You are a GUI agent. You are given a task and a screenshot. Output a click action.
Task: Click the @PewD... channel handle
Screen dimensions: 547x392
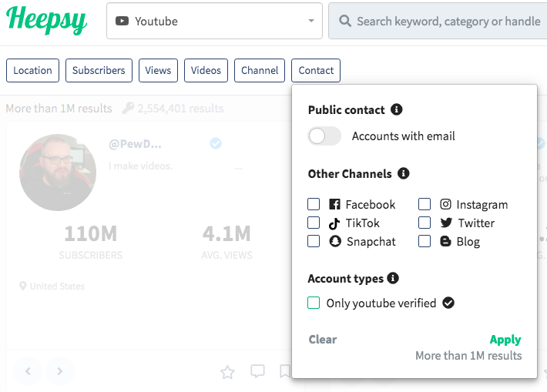point(135,144)
